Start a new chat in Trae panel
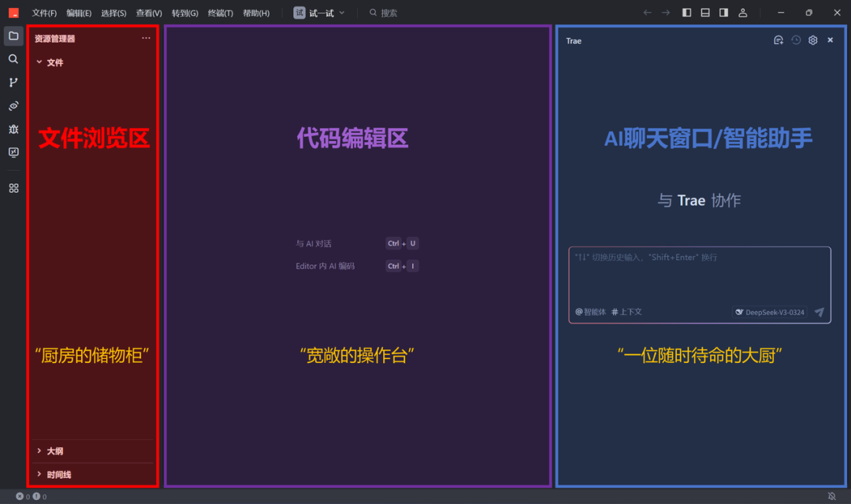Screen dimensions: 851x504 pyautogui.click(x=779, y=40)
